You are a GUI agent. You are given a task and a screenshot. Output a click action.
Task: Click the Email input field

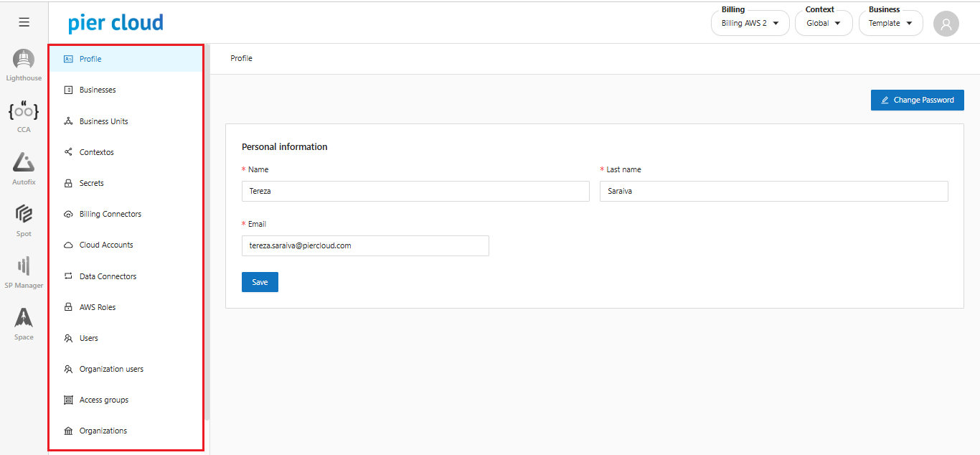pos(365,245)
